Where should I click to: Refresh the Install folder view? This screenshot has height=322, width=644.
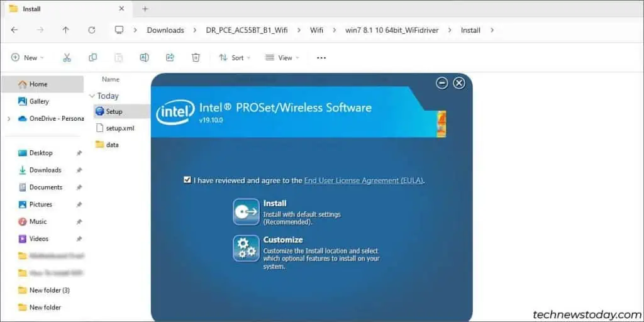click(x=92, y=30)
